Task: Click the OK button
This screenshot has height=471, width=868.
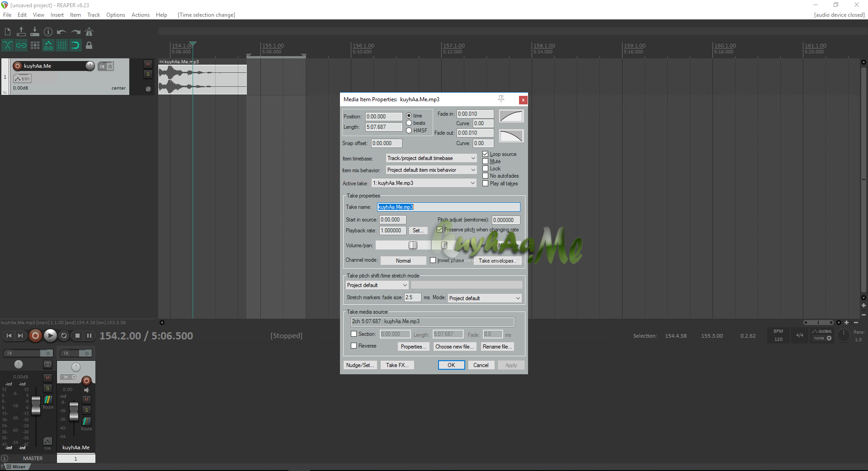Action: [451, 365]
